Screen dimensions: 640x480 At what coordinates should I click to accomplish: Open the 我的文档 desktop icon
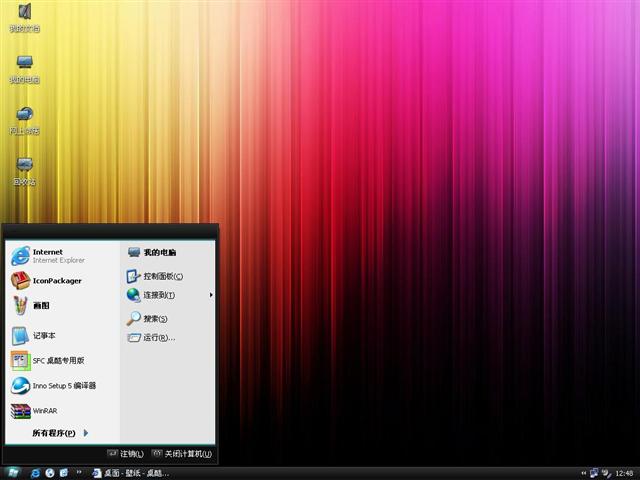pyautogui.click(x=24, y=18)
